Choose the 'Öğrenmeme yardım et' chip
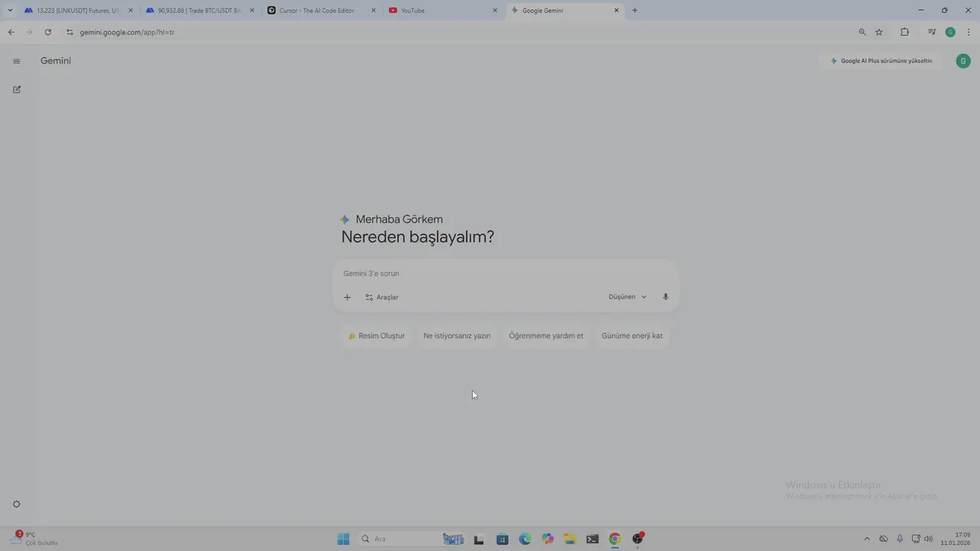Image resolution: width=980 pixels, height=551 pixels. [546, 336]
